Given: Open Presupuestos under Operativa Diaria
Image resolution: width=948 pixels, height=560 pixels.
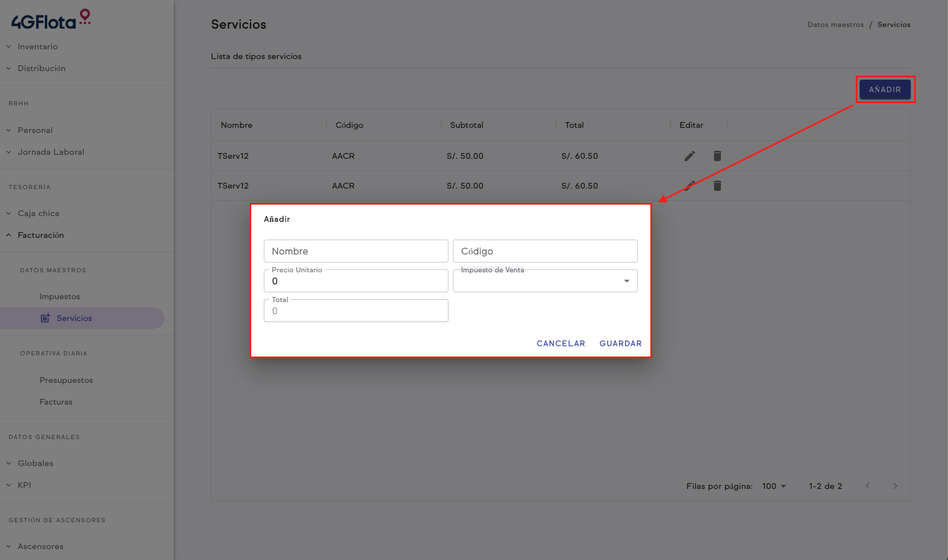Looking at the screenshot, I should coord(66,380).
